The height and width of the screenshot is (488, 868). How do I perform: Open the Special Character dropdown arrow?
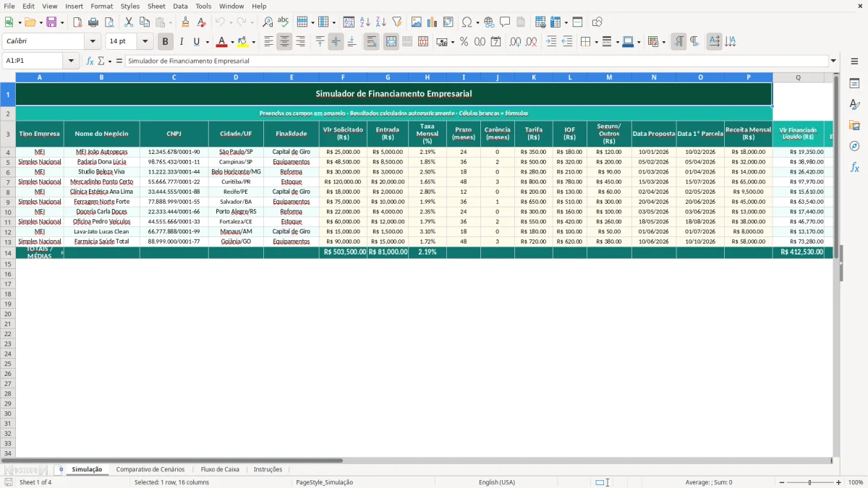478,22
